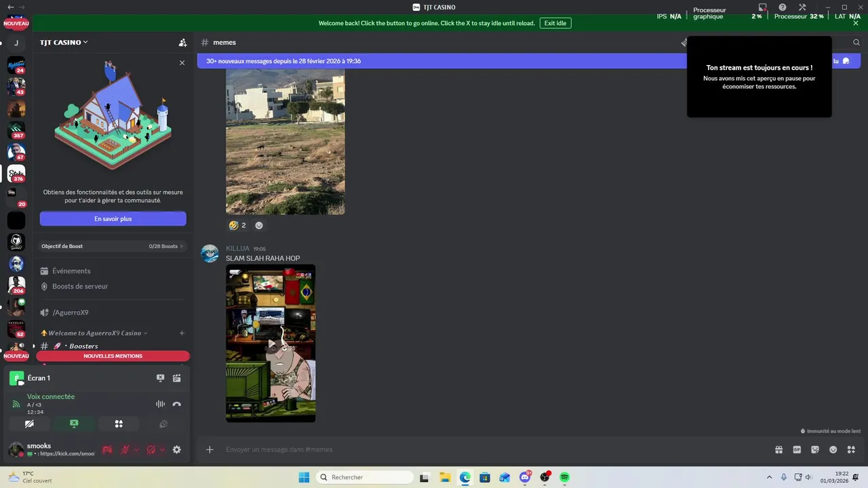Add channel to Welcome to AguerroX9 Casino
Screen dimensions: 868x488
click(182, 333)
